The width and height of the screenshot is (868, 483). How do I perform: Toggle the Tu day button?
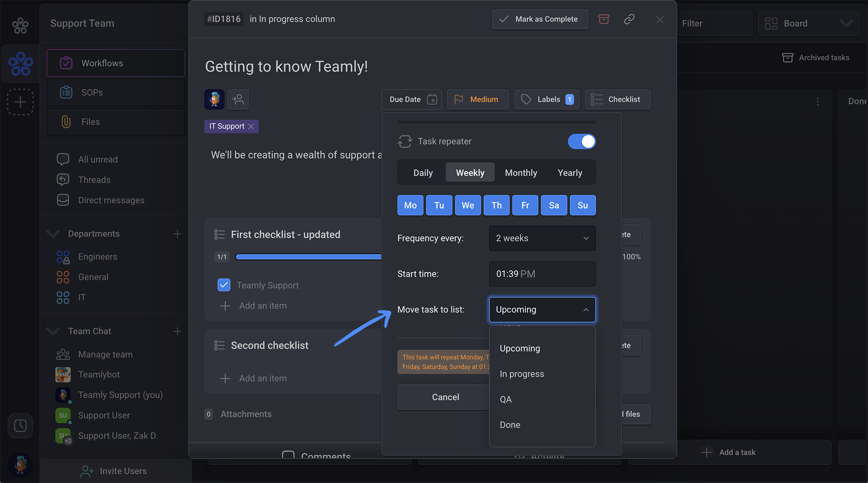[x=439, y=205]
